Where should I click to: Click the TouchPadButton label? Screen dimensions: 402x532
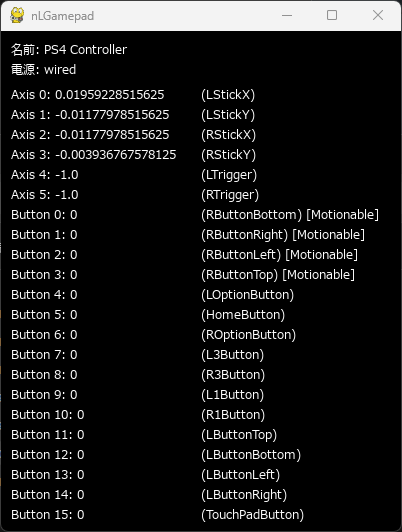coord(252,515)
